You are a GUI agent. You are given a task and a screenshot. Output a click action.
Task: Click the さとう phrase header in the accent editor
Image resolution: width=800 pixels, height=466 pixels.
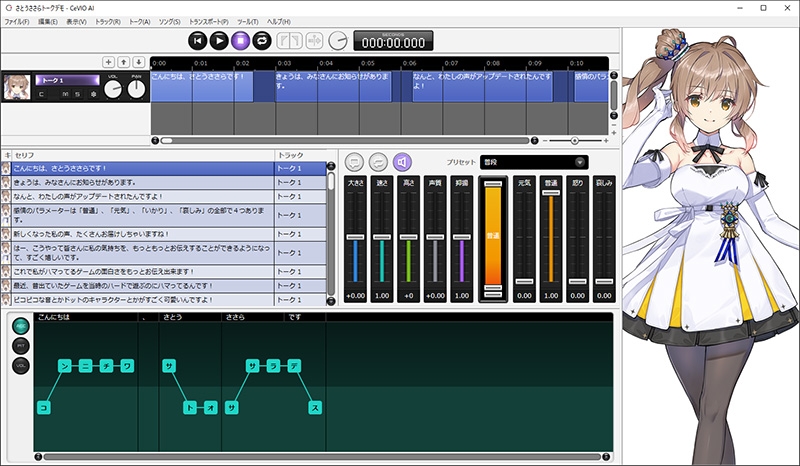coord(190,317)
